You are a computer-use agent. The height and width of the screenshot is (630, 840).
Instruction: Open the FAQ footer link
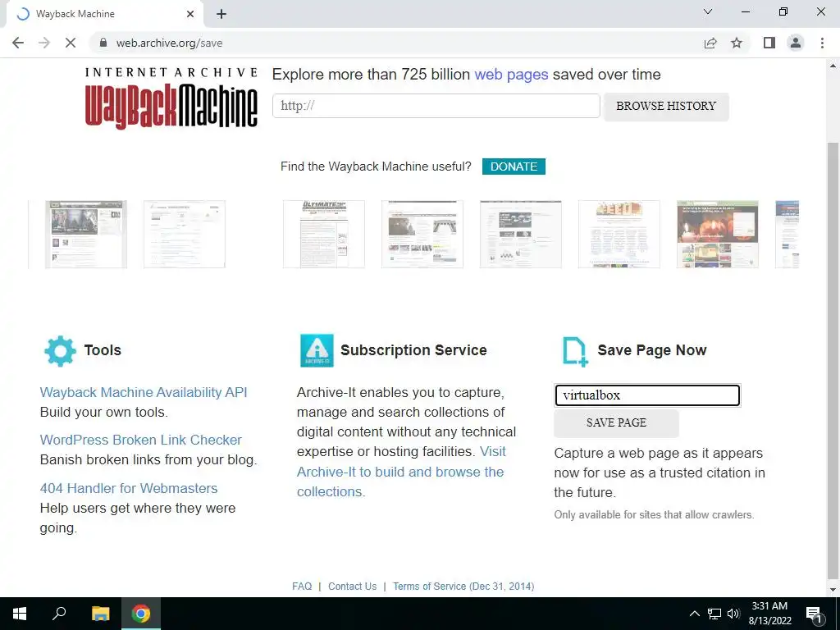(302, 586)
